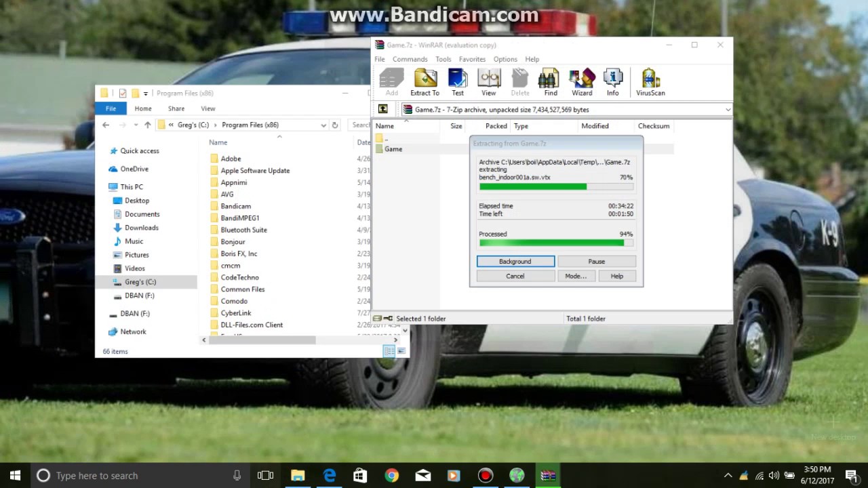This screenshot has height=488, width=868.
Task: Click the file extraction progress bar at 70%
Action: tap(556, 186)
